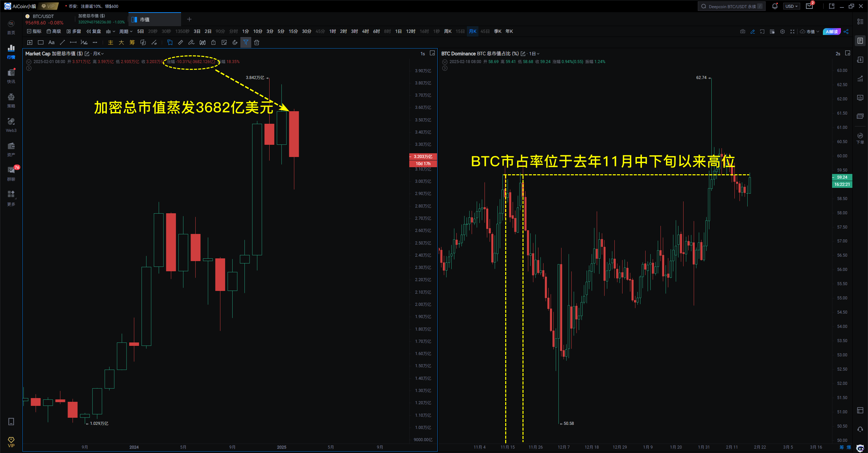Toggle the 筹 chip distribution indicator
The height and width of the screenshot is (453, 868).
click(x=132, y=42)
